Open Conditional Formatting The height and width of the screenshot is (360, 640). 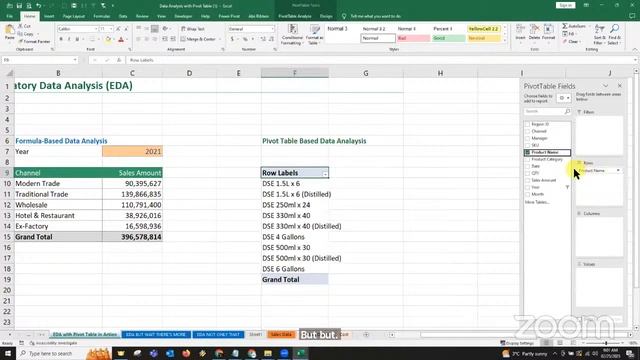click(x=292, y=34)
